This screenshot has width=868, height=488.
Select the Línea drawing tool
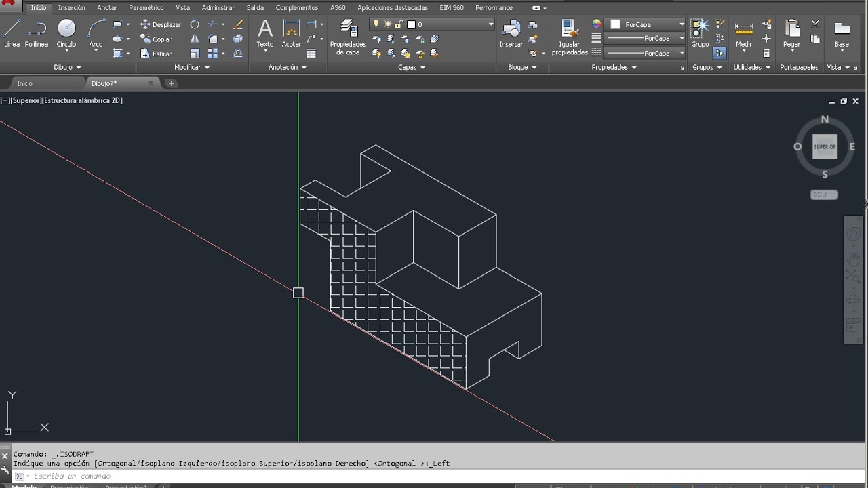point(12,34)
